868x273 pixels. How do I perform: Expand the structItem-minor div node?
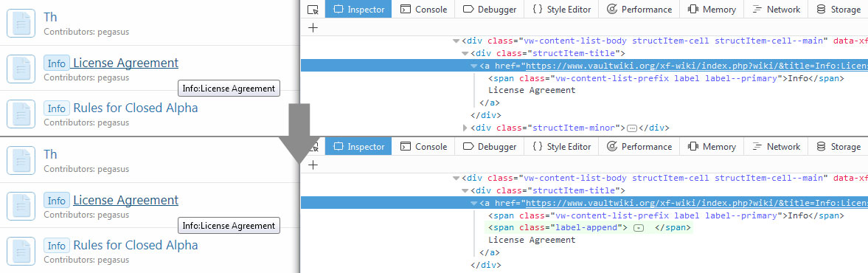click(465, 128)
